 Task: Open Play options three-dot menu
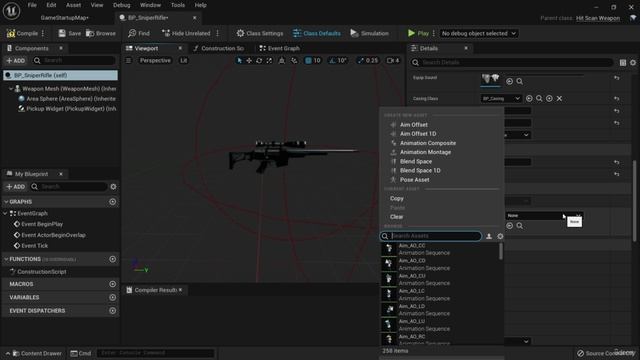pyautogui.click(x=433, y=33)
